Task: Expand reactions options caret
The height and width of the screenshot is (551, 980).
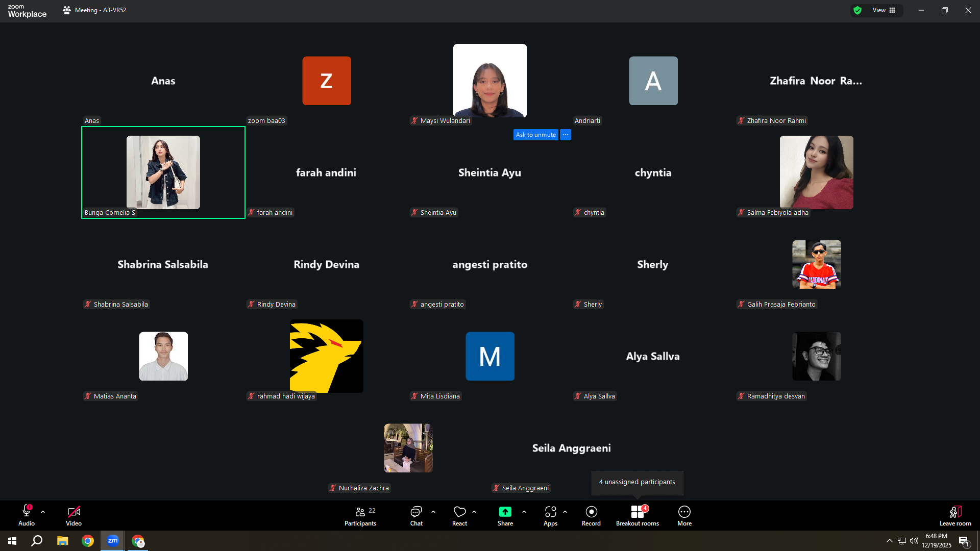Action: tap(474, 512)
